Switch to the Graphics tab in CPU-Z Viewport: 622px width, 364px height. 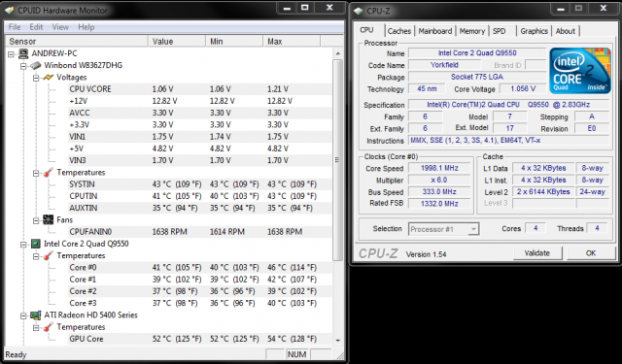pos(534,31)
